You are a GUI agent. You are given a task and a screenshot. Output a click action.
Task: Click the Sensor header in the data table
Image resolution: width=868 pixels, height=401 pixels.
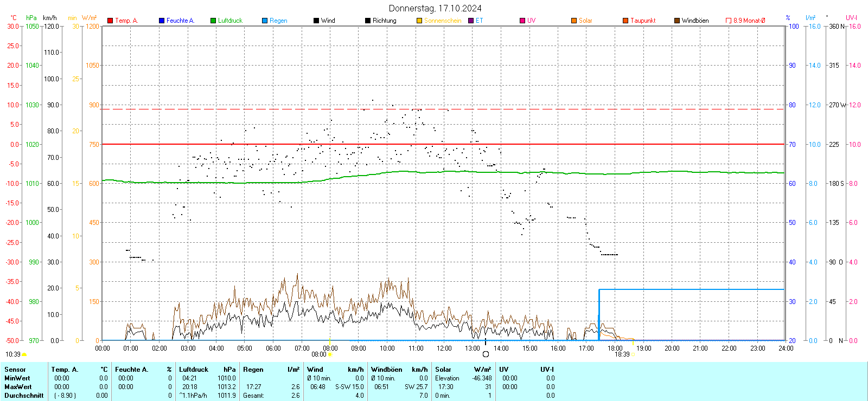pos(15,370)
